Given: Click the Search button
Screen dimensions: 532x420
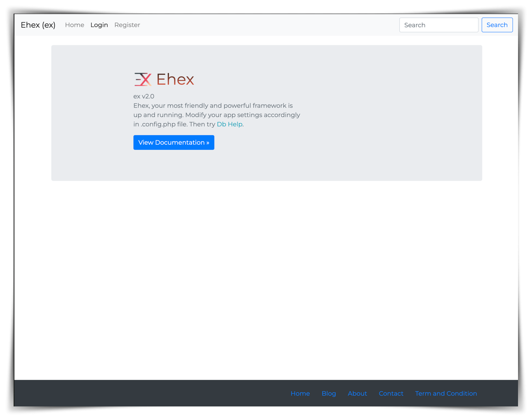Looking at the screenshot, I should click(x=497, y=25).
